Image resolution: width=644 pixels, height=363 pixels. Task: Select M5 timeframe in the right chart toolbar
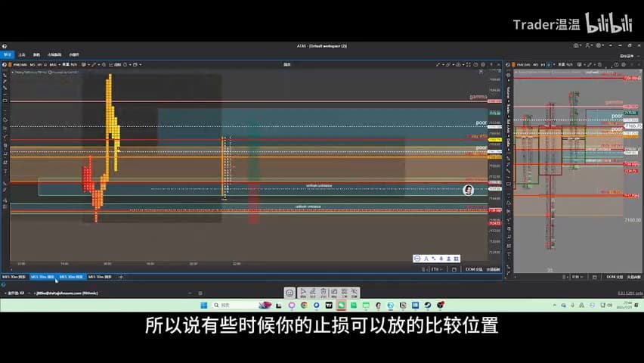tap(535, 64)
